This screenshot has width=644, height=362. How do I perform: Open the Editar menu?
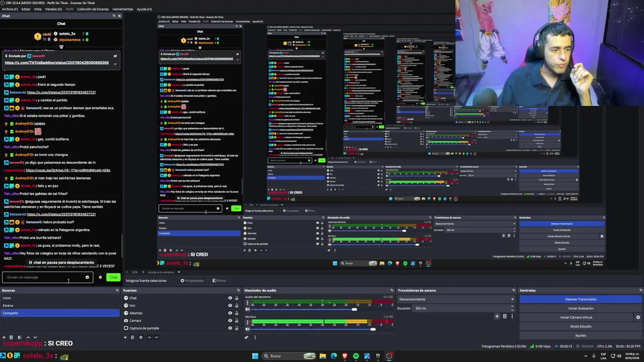(x=26, y=9)
